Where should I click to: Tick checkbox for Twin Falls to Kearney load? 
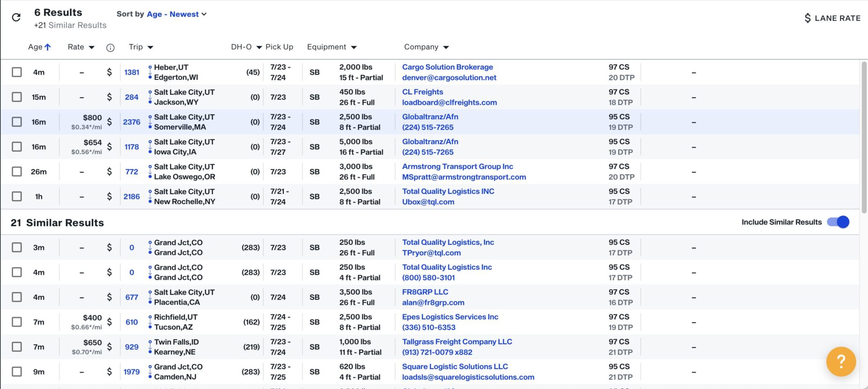(x=17, y=347)
